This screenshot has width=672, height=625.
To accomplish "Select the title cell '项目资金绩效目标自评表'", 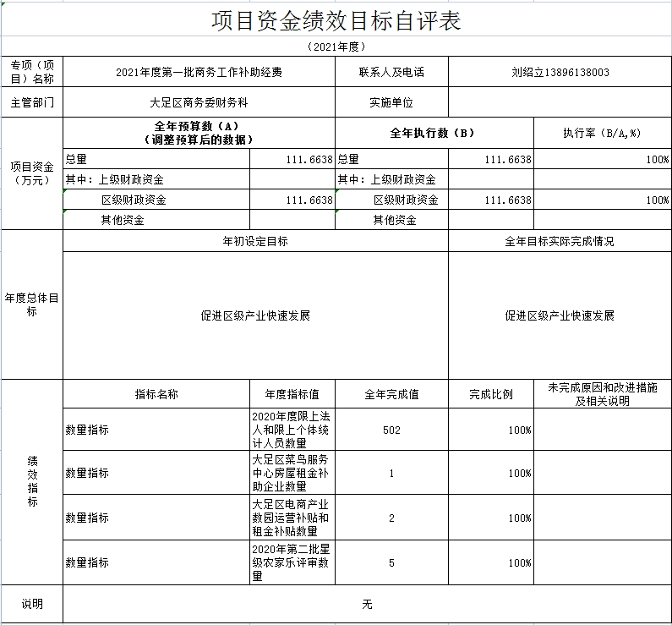I will (x=336, y=19).
